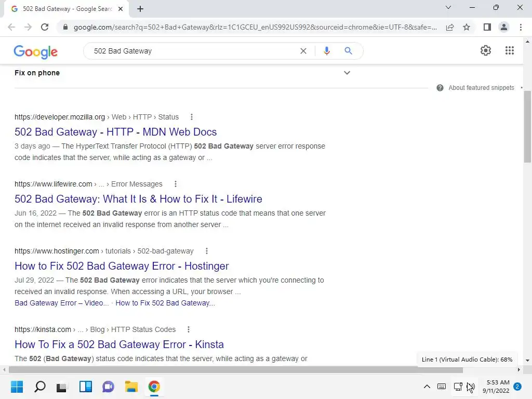Open File Explorer from the taskbar
Screen dimensions: 532x399
tap(131, 387)
